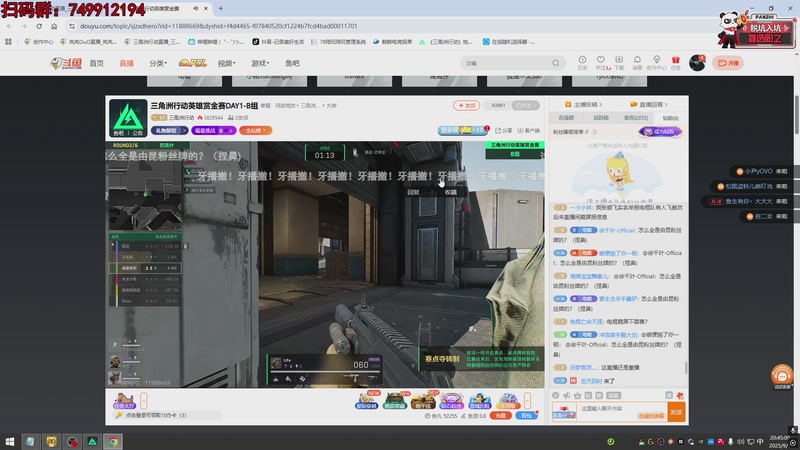800x450 pixels.
Task: Click username 一小小林 in chat
Action: tap(581, 208)
